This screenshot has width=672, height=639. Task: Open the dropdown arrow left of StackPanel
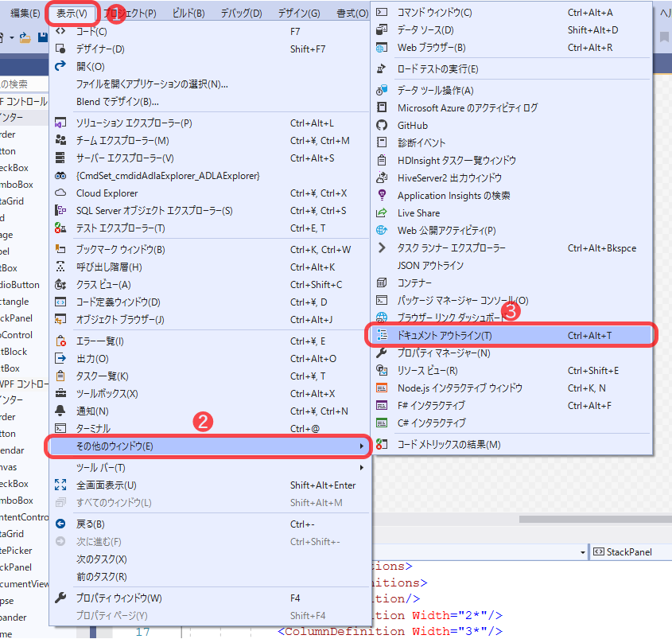tap(583, 552)
